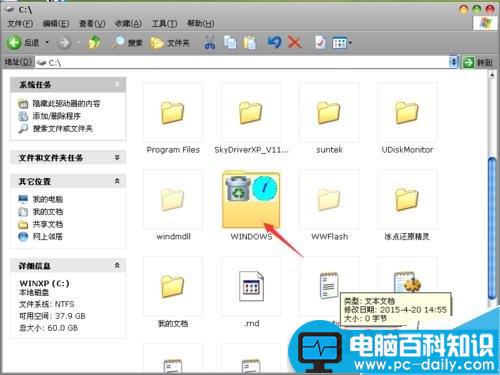The height and width of the screenshot is (375, 500).
Task: Open the 收藏(A) menu
Action: [x=128, y=24]
